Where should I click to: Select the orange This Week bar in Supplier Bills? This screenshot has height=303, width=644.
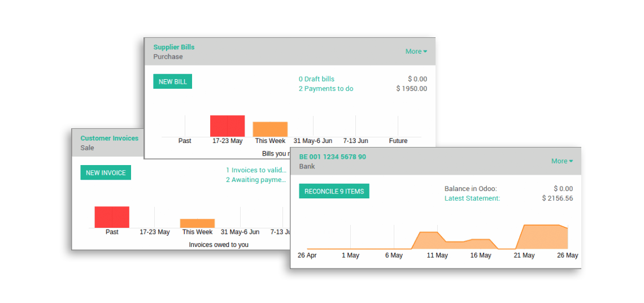[x=270, y=129]
